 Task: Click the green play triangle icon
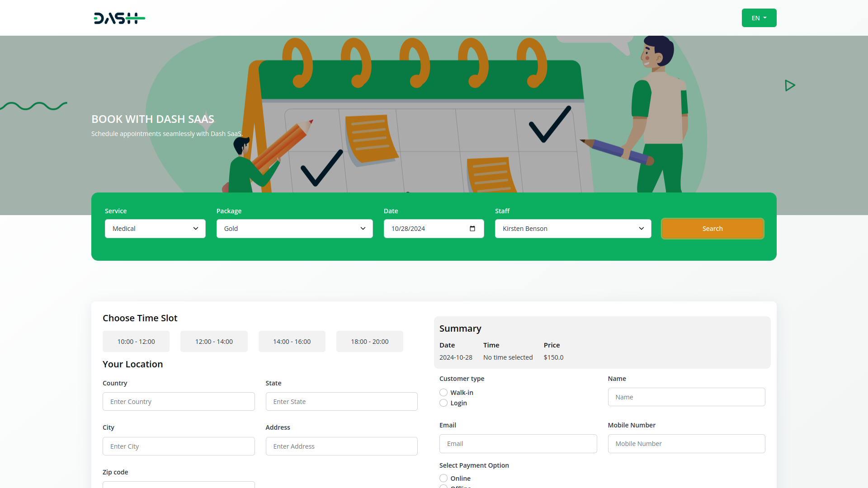(790, 85)
